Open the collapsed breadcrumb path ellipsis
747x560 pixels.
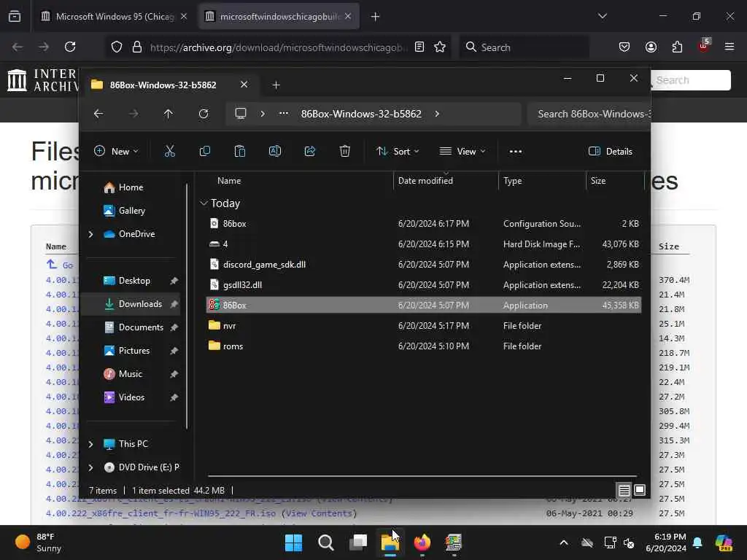pyautogui.click(x=284, y=114)
